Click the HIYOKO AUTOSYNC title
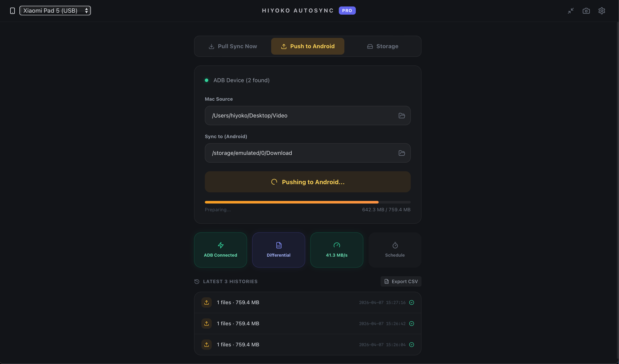The width and height of the screenshot is (619, 364). pyautogui.click(x=298, y=11)
